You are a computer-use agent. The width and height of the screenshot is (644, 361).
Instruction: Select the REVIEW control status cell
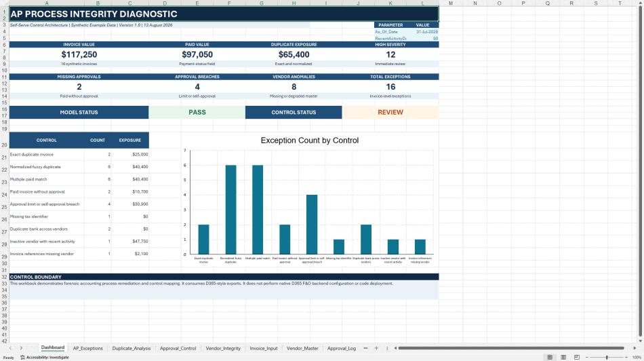point(390,112)
